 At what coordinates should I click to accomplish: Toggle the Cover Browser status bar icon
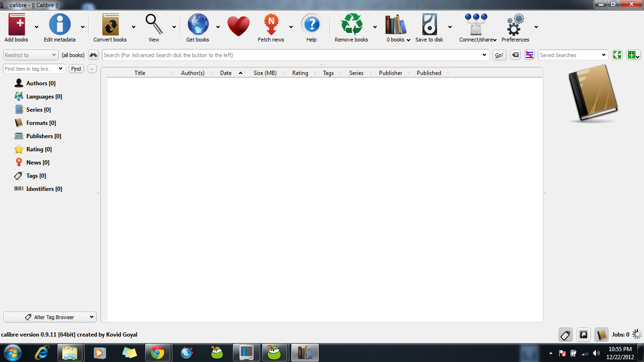(584, 335)
